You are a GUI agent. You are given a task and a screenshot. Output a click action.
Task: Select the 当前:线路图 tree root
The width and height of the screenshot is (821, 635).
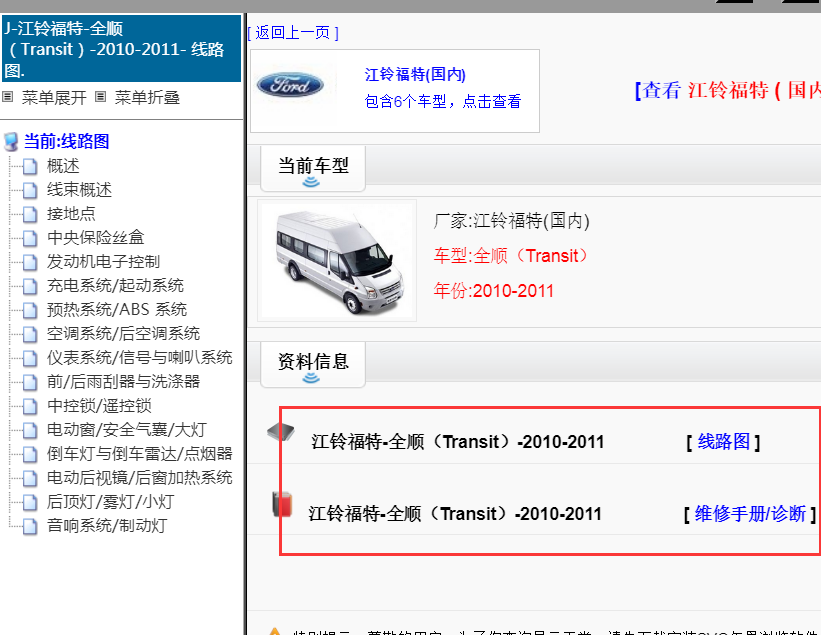point(66,141)
